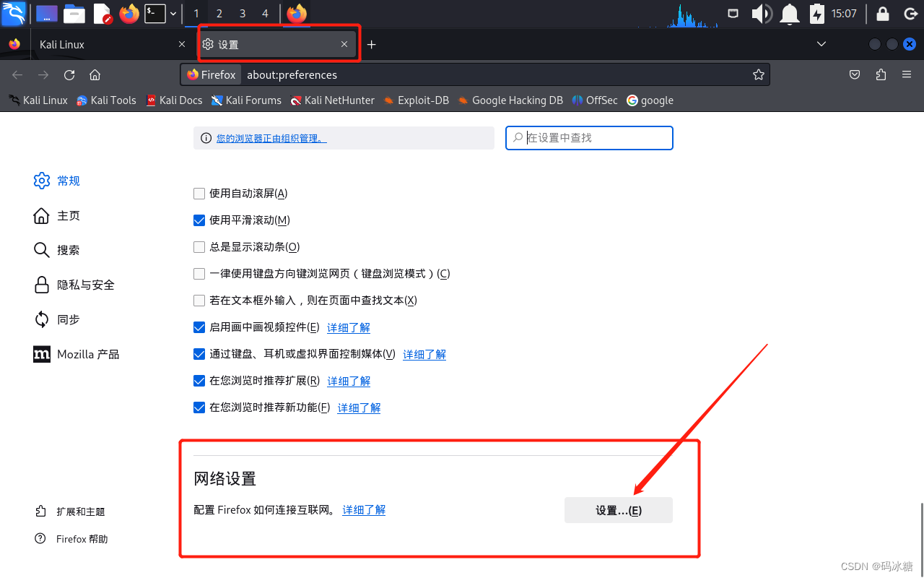The height and width of the screenshot is (578, 924).
Task: Launch Firefox from the panel launcher
Action: 129,13
